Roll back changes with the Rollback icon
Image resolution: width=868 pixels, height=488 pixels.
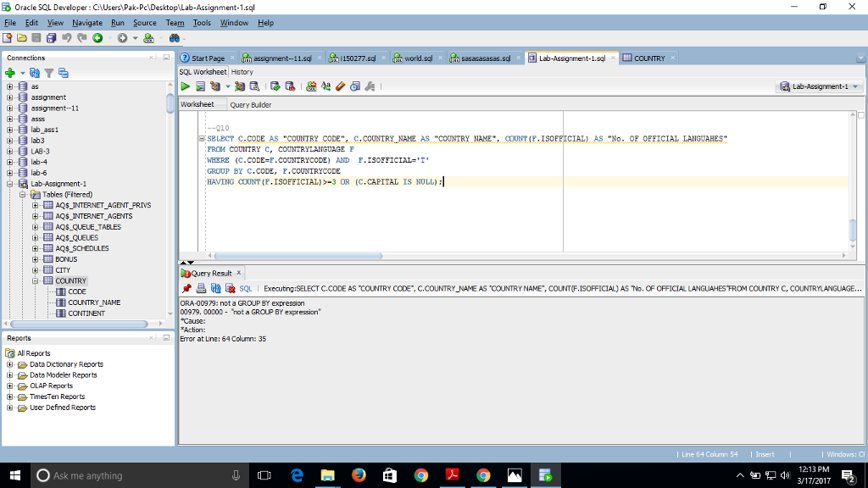(x=291, y=86)
